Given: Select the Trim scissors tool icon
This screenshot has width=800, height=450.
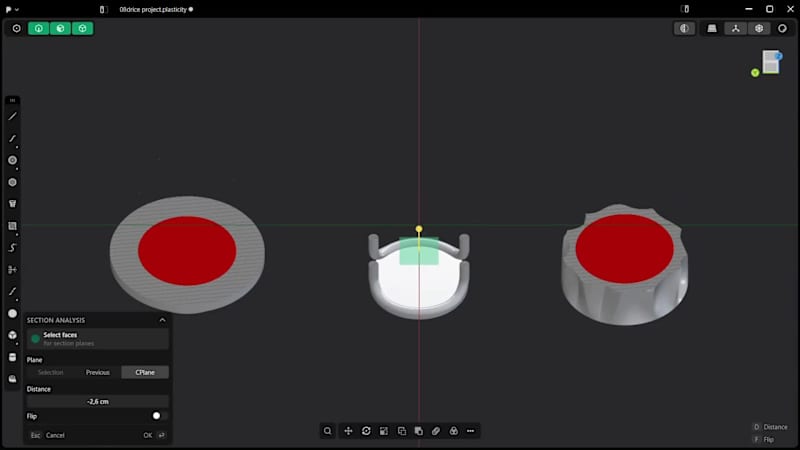Looking at the screenshot, I should coord(13,269).
